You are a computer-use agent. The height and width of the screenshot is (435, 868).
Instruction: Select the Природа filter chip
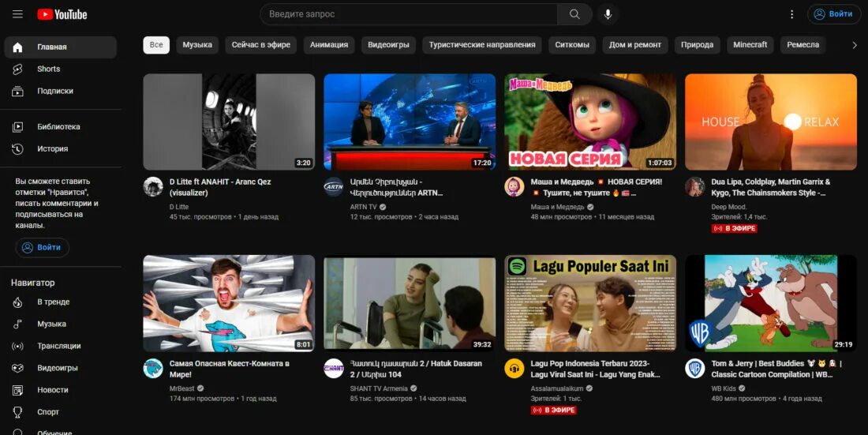point(697,45)
